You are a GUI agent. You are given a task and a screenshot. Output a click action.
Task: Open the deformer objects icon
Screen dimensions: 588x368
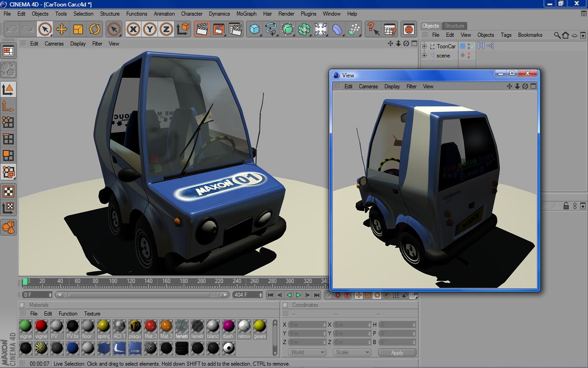click(x=337, y=29)
